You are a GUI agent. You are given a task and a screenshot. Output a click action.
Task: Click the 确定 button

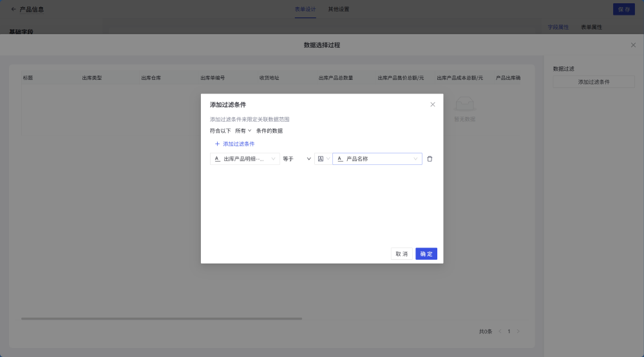coord(426,254)
